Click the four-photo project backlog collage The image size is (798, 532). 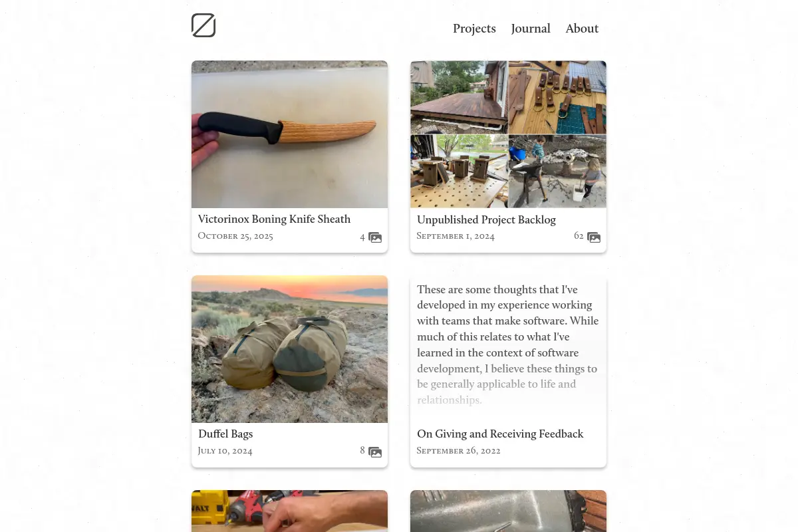508,134
